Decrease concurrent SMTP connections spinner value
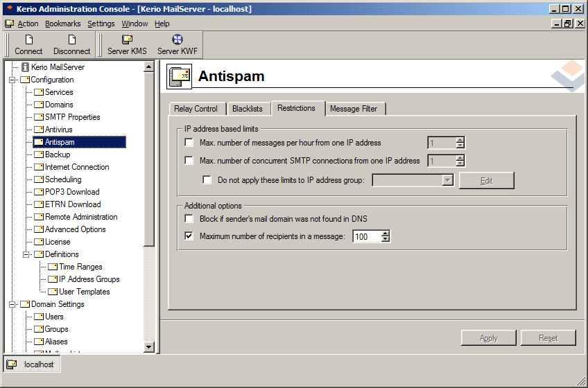 (460, 164)
